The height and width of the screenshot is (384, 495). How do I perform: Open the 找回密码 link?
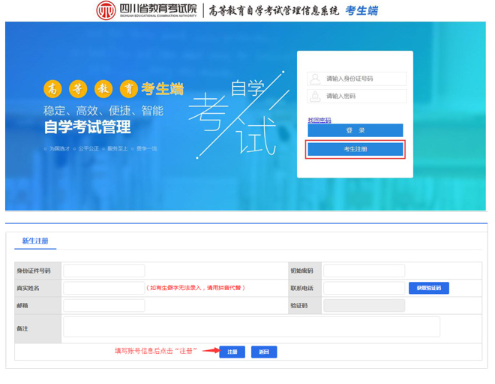pos(319,120)
